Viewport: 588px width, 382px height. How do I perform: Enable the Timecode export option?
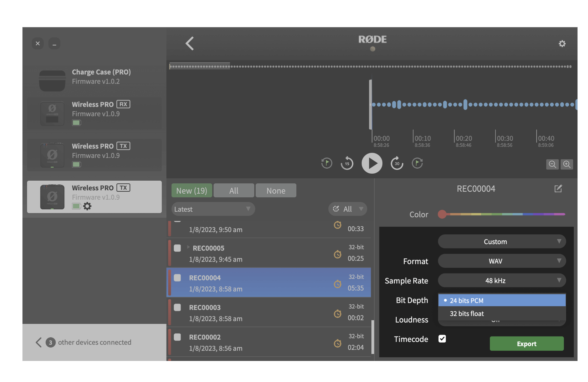pyautogui.click(x=442, y=339)
